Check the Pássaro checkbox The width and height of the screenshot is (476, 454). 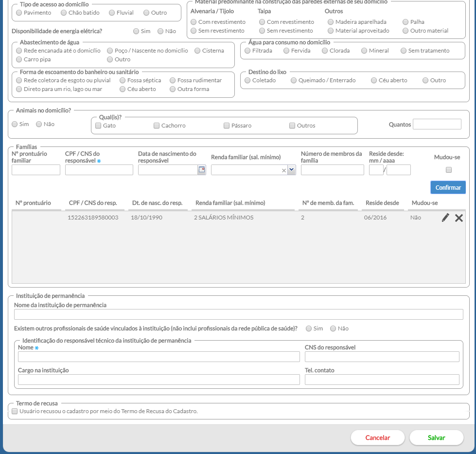227,126
